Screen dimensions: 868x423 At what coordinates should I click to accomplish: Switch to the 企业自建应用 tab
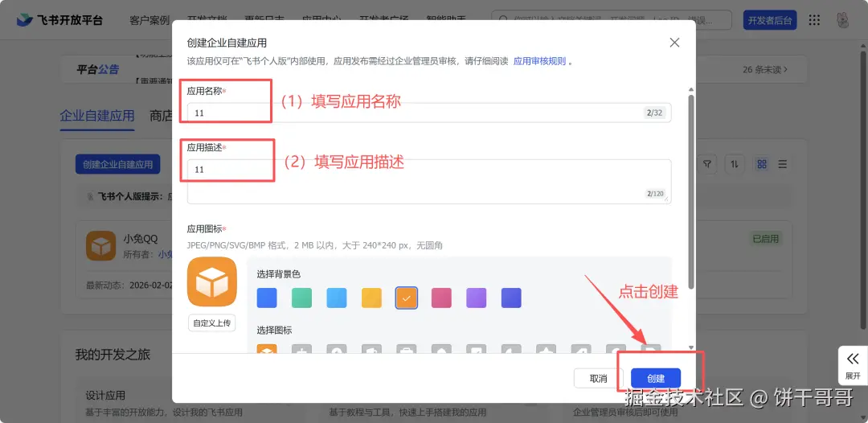pos(97,116)
